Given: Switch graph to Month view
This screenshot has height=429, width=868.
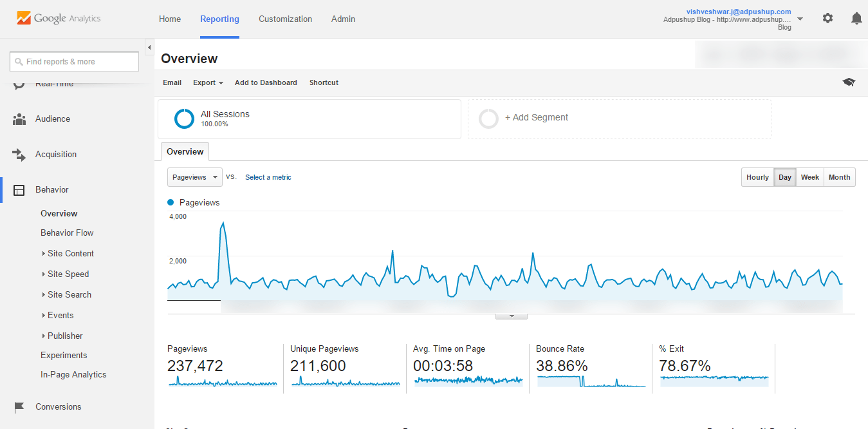Looking at the screenshot, I should tap(839, 177).
